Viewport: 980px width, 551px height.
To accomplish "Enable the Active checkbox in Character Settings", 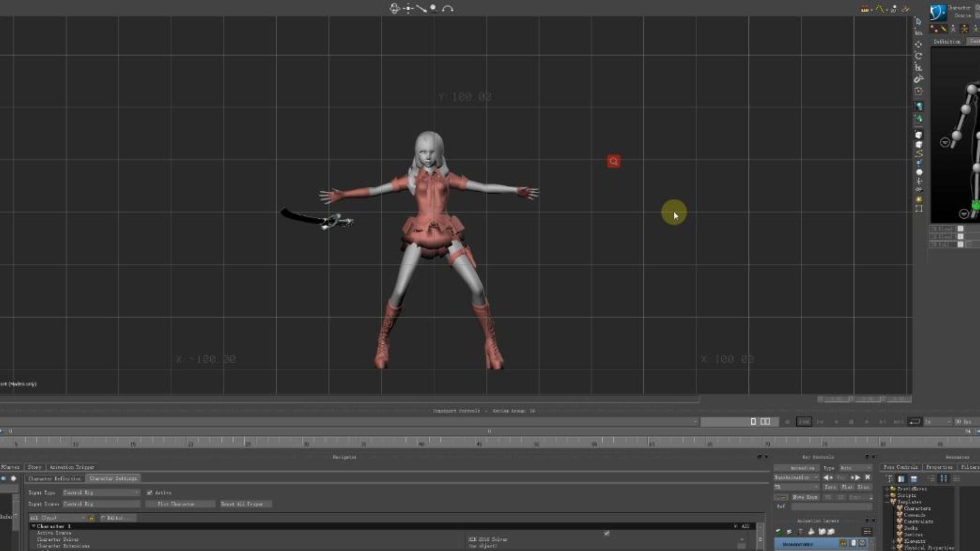I will tap(150, 493).
